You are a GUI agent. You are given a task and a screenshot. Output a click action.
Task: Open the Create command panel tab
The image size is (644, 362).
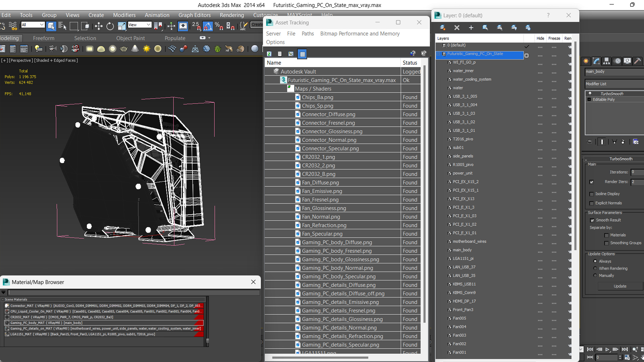[x=586, y=61]
